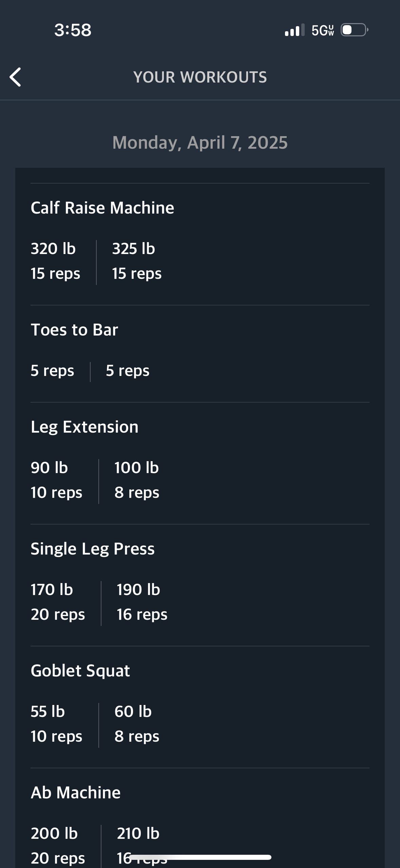Viewport: 400px width, 868px height.
Task: Tap the YOUR WORKOUTS header title
Action: pos(200,77)
